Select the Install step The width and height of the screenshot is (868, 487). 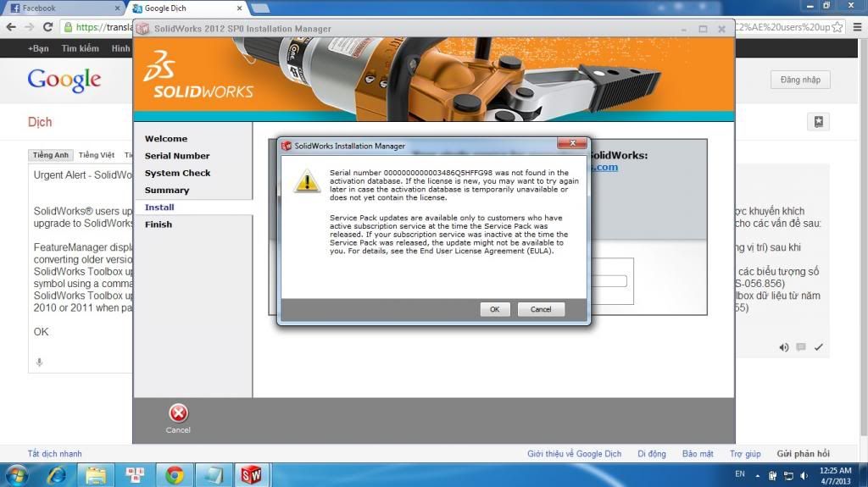159,207
